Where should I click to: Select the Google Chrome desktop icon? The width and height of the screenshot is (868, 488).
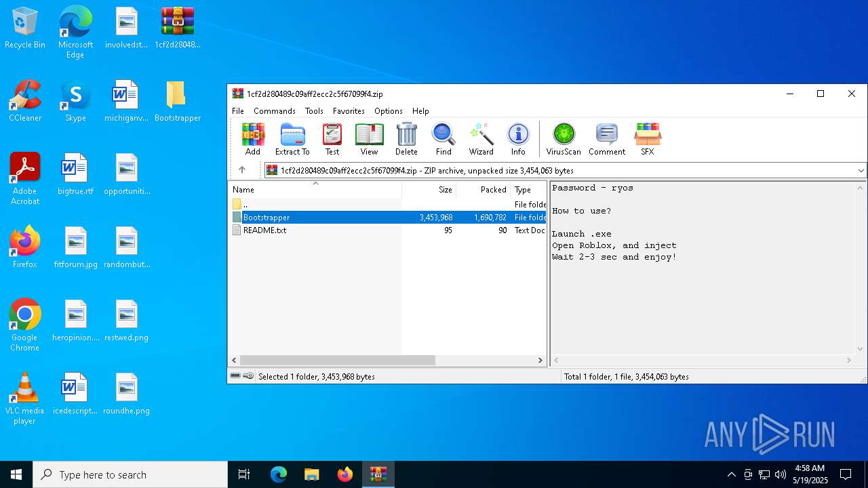25,325
